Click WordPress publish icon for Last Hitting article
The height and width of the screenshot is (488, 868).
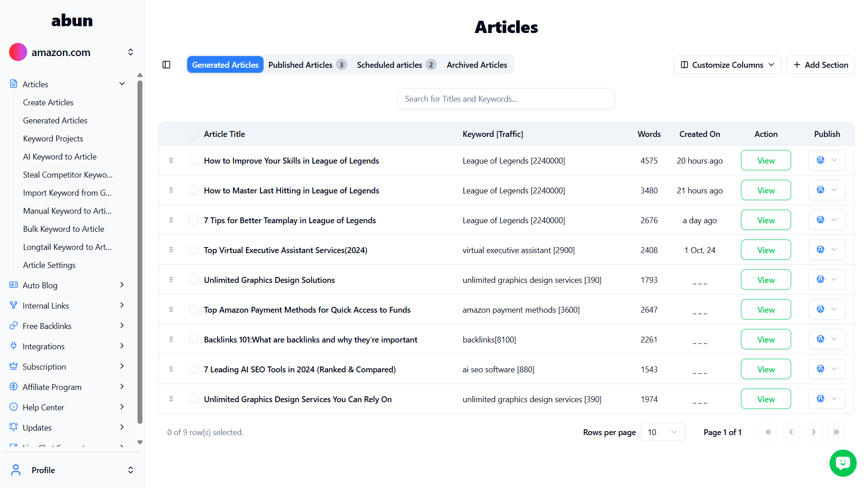point(820,190)
